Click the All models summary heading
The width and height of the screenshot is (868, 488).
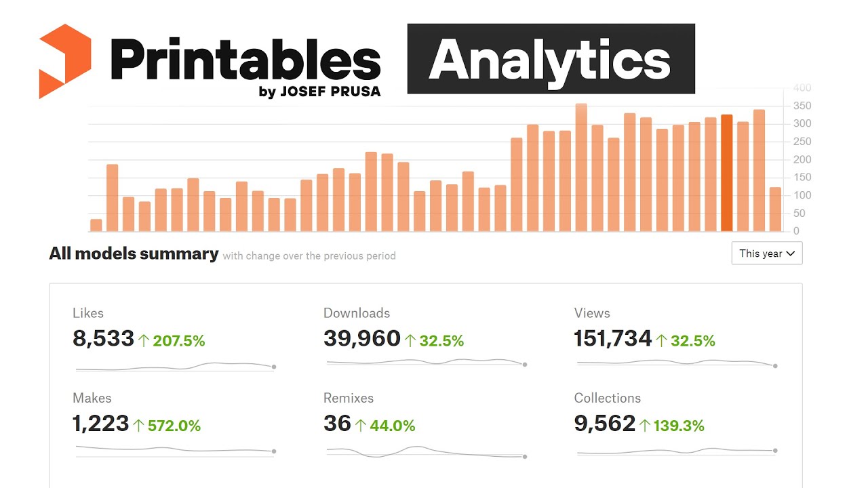[134, 254]
